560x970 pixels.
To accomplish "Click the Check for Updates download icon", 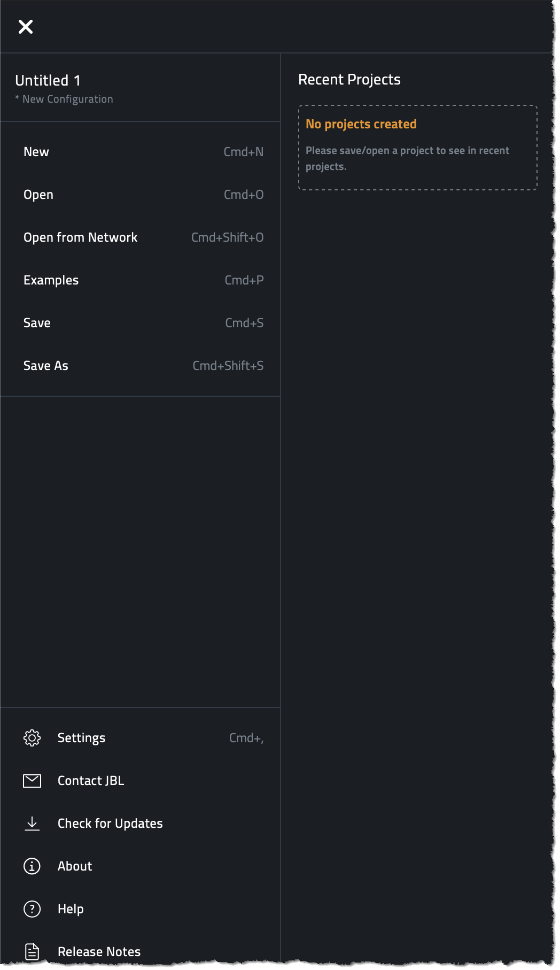I will click(x=32, y=823).
